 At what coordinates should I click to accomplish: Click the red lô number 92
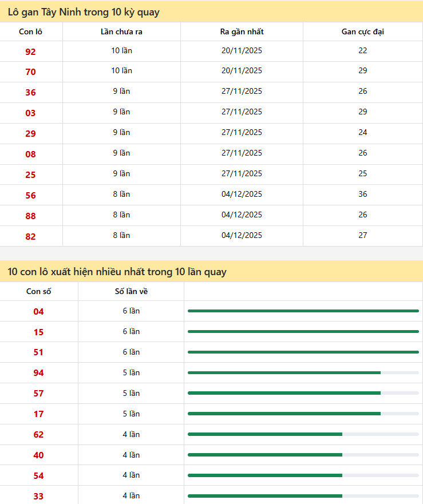coord(30,51)
